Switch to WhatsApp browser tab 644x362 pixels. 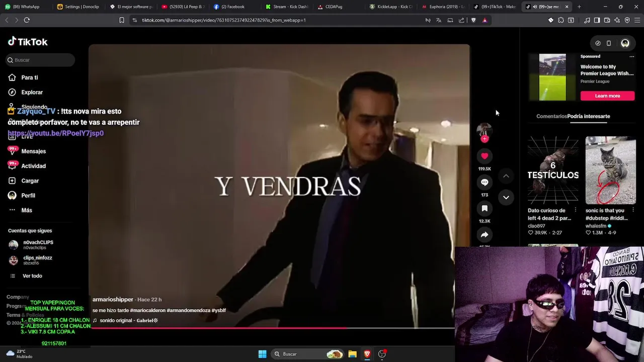[25, 7]
